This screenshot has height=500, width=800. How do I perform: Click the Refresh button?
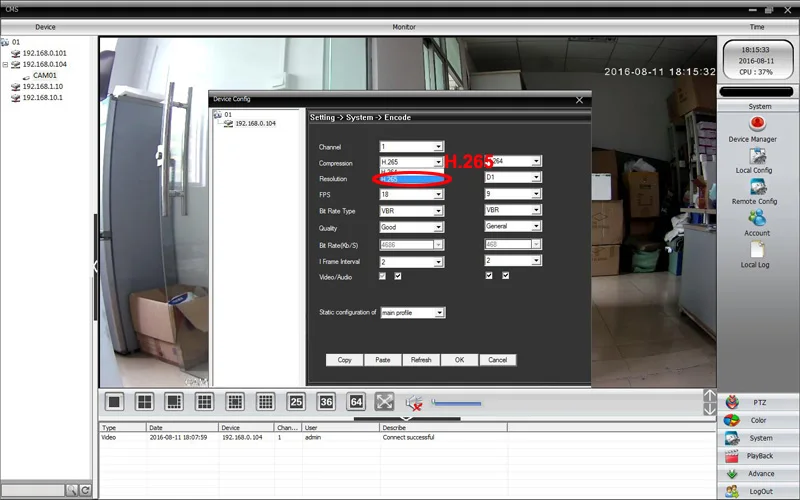[x=421, y=360]
